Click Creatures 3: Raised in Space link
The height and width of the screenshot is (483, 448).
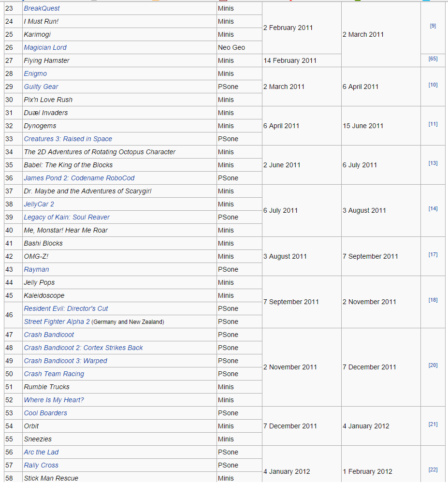pos(68,139)
